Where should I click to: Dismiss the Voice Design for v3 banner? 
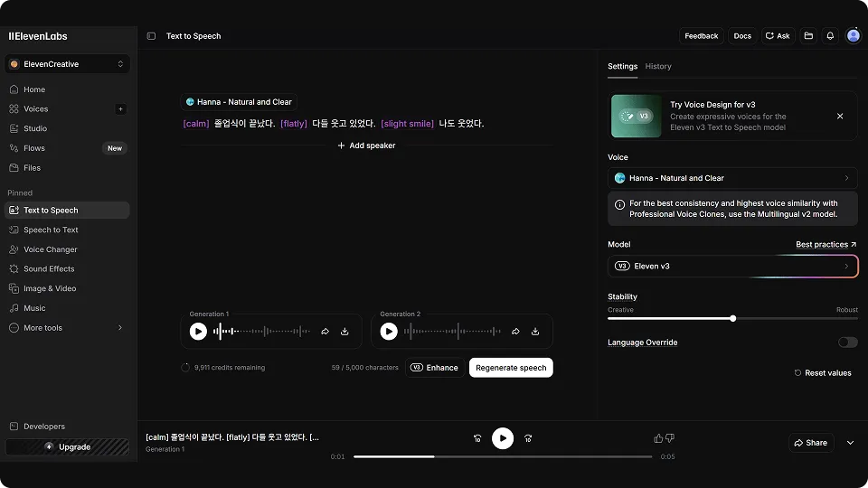[840, 117]
